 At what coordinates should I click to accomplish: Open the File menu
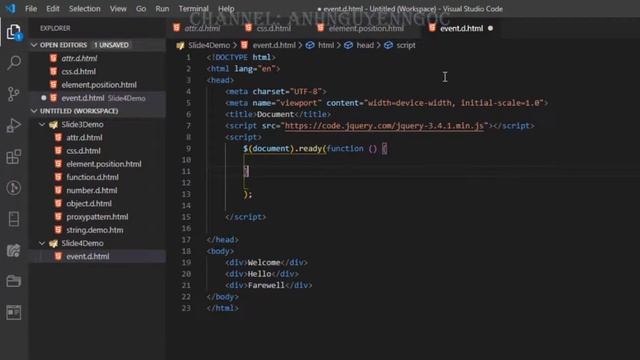tap(31, 9)
